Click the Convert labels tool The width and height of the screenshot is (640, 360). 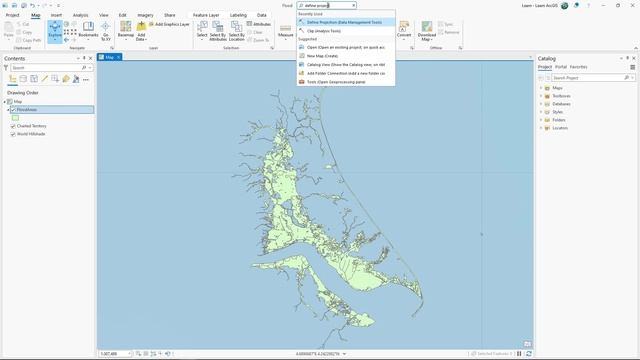[x=404, y=31]
